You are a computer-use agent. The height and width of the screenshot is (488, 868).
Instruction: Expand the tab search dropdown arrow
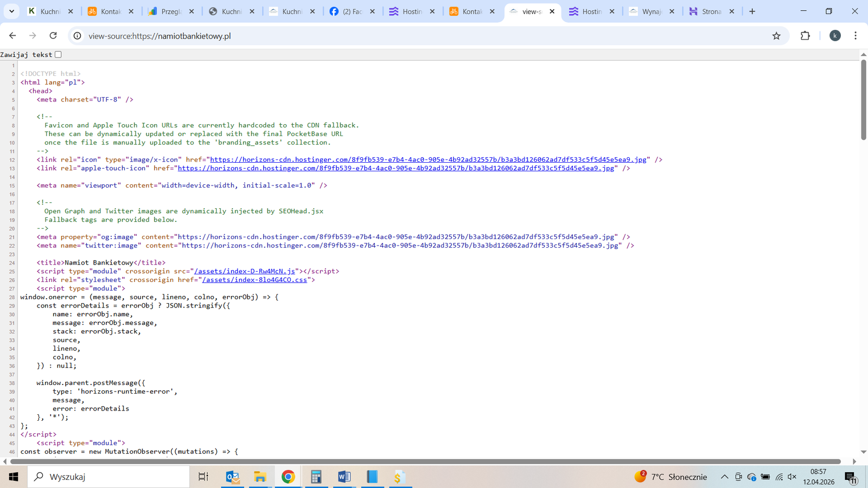pyautogui.click(x=11, y=11)
